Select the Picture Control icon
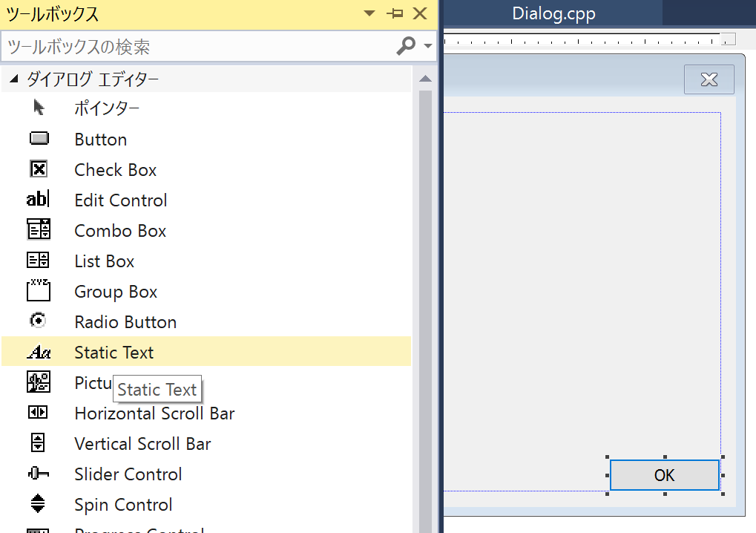 [38, 382]
